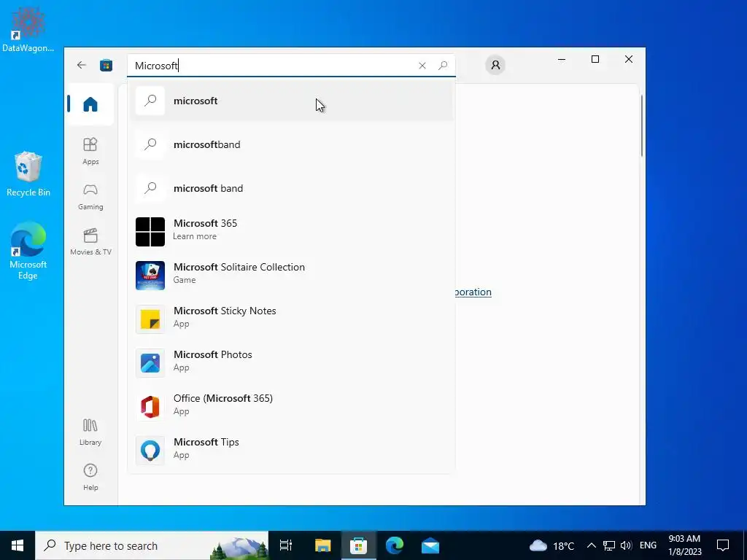
Task: Click the Sticky Notes yellow icon
Action: coord(150,319)
